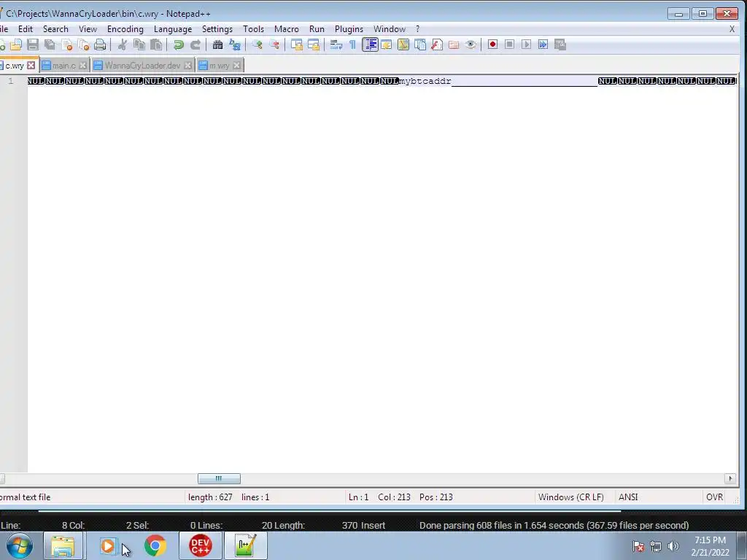Run the macro multiple times
Image resolution: width=747 pixels, height=560 pixels.
pos(543,44)
